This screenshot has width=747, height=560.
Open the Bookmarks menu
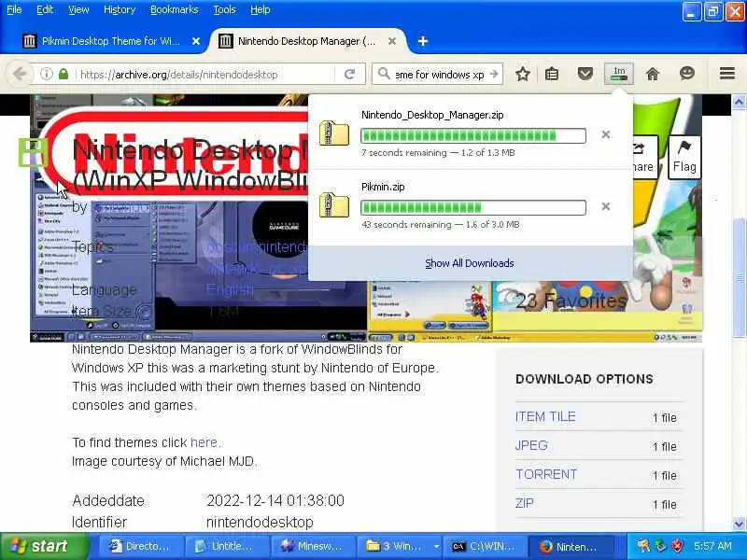coord(174,9)
